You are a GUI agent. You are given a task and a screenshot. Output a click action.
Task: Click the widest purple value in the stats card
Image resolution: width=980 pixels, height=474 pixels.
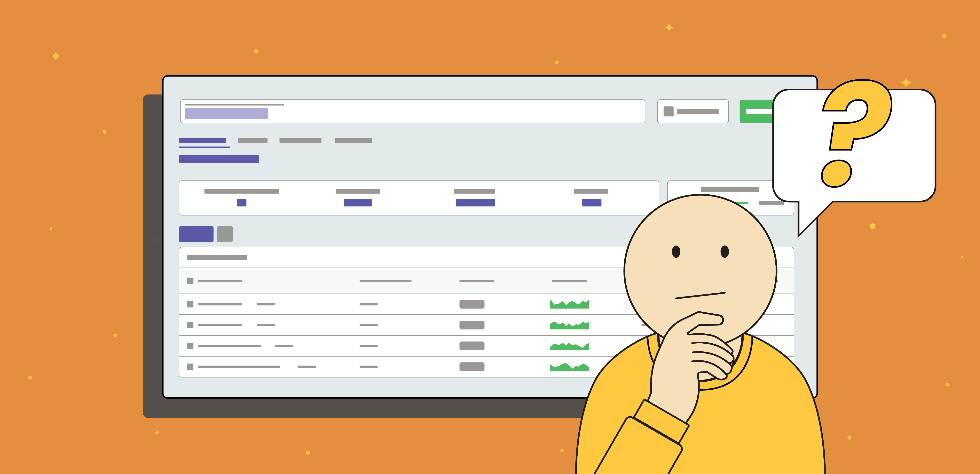click(x=475, y=203)
